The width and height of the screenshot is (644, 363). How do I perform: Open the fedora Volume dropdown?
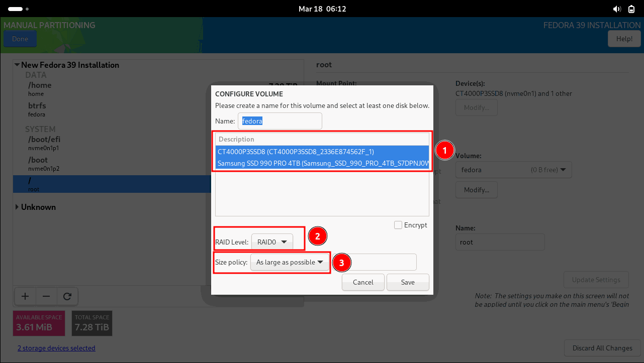(x=513, y=170)
